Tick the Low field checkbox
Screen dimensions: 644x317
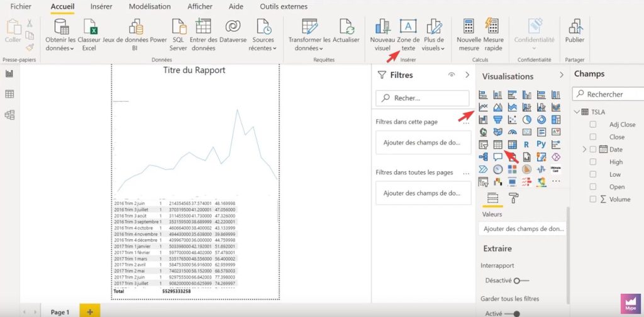click(x=592, y=174)
